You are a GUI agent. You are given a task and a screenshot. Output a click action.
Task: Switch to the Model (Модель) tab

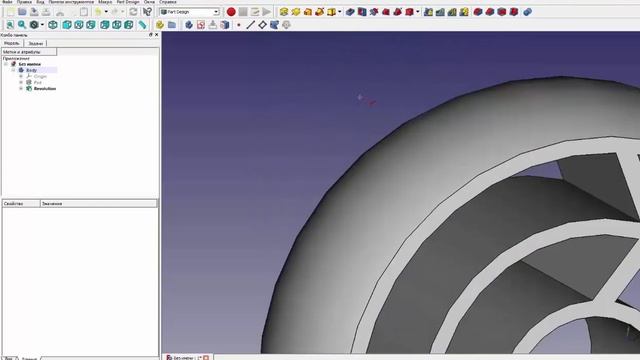pyautogui.click(x=12, y=43)
